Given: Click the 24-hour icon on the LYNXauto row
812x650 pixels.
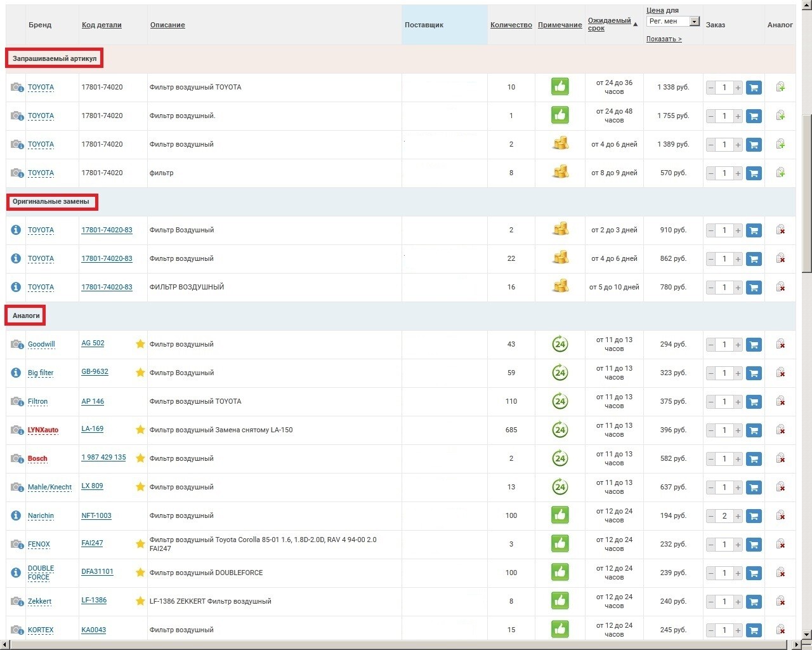Looking at the screenshot, I should pyautogui.click(x=560, y=430).
